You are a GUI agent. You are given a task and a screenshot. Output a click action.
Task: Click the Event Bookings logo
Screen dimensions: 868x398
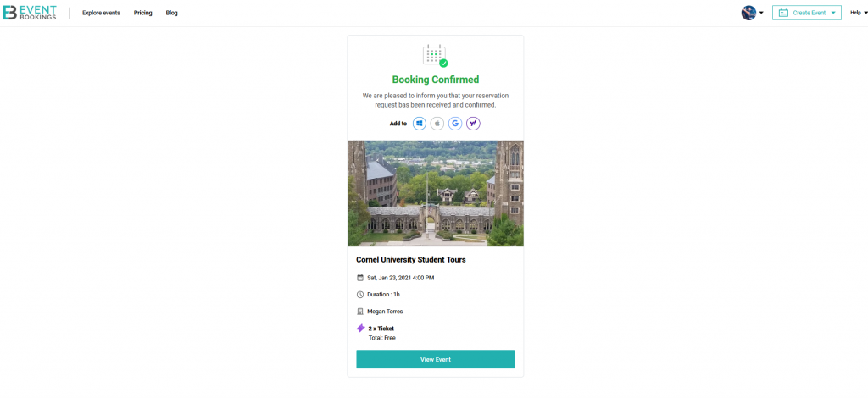(30, 13)
